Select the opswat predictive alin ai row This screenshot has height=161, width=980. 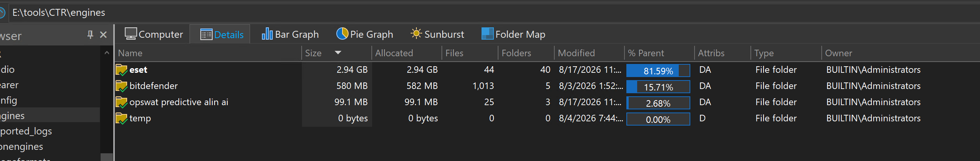click(x=547, y=102)
